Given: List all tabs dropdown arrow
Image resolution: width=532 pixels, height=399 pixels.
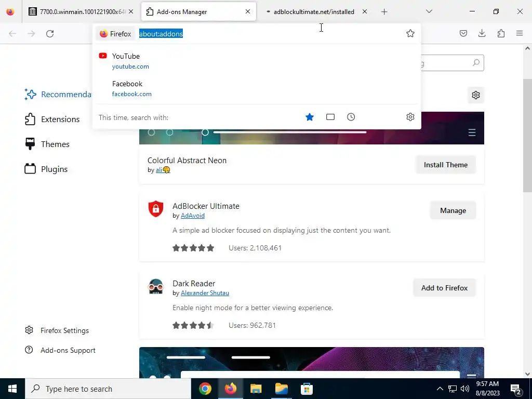Looking at the screenshot, I should tap(429, 11).
